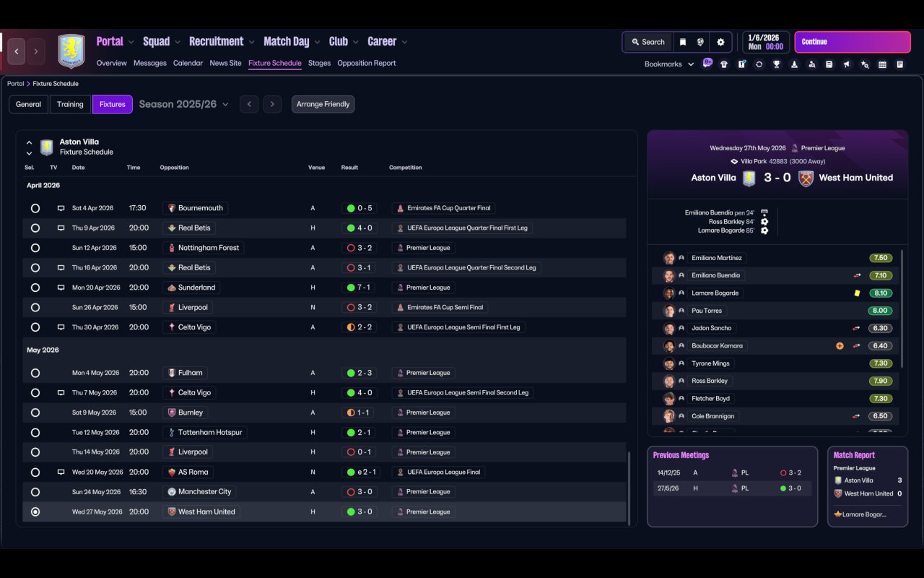Switch to the Overview tab
924x578 pixels.
coord(112,63)
